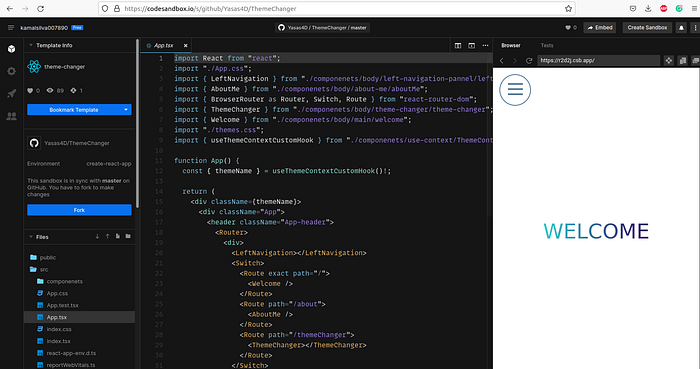Click the "function App()" code line
The height and width of the screenshot is (369, 700).
point(207,161)
